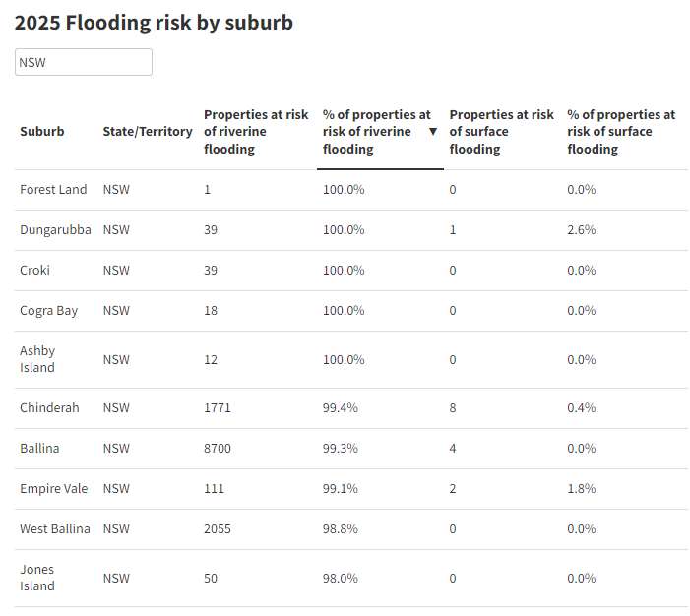Click the Forest Land suburb cell
This screenshot has height=616, width=690.
53,190
